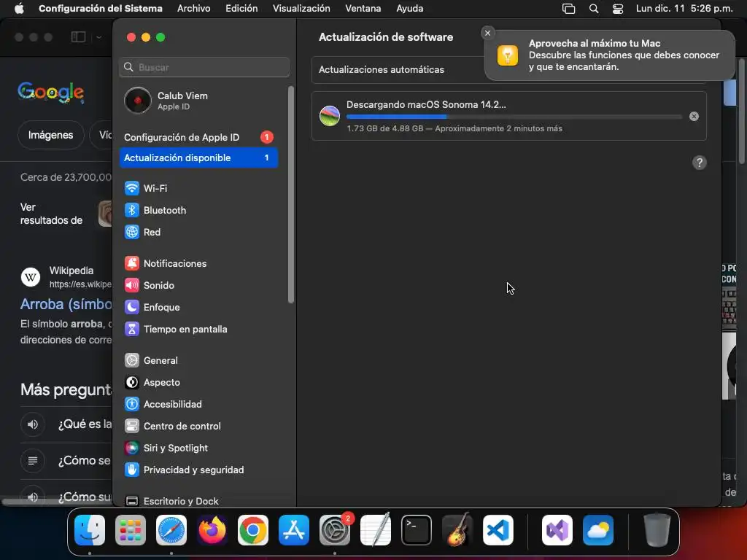Open Configuración del Sistema menu
747x560 pixels.
pos(101,9)
